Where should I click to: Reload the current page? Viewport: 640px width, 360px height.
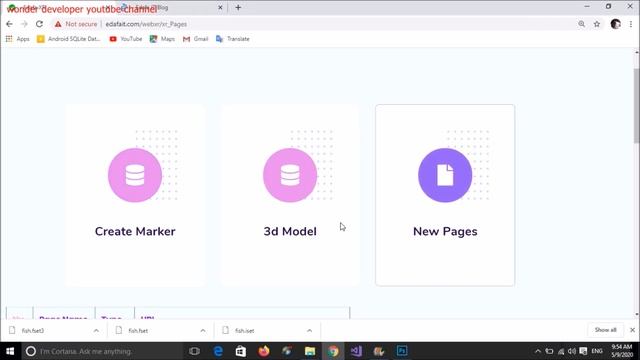tap(39, 24)
